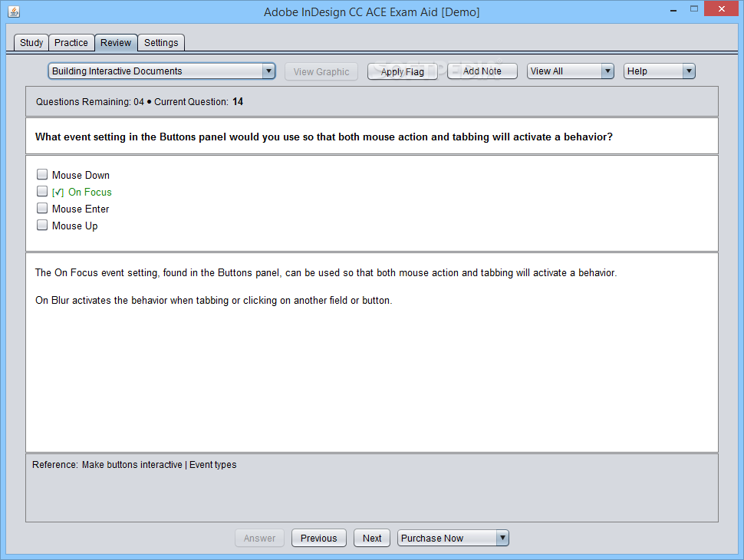This screenshot has width=744, height=560.
Task: Click the Apply Flag button
Action: [403, 71]
